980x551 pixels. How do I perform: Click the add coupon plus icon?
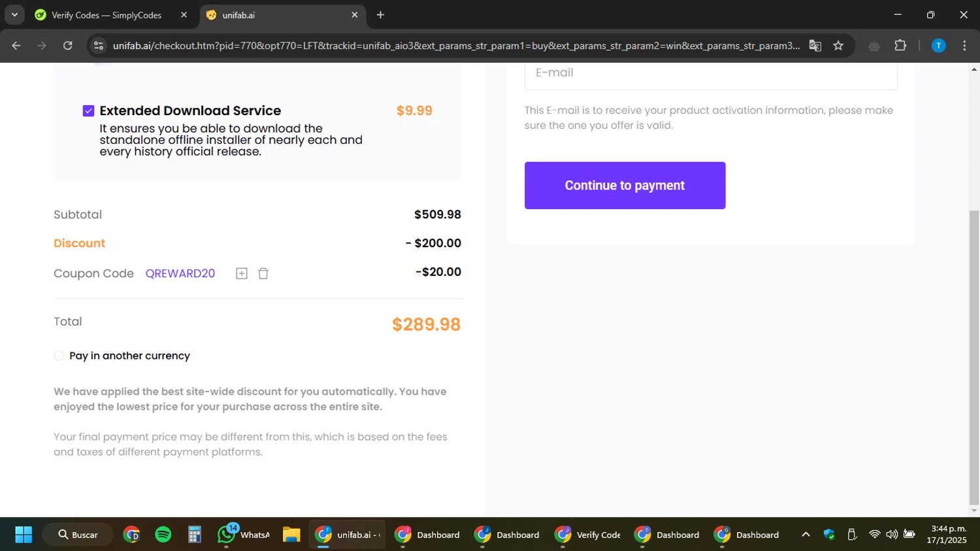click(242, 273)
